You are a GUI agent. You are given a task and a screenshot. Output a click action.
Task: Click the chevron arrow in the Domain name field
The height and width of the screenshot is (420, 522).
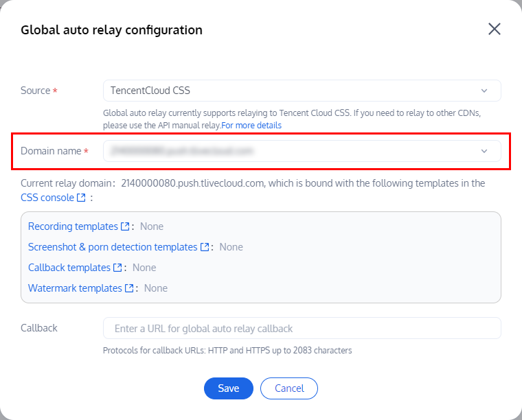(484, 151)
